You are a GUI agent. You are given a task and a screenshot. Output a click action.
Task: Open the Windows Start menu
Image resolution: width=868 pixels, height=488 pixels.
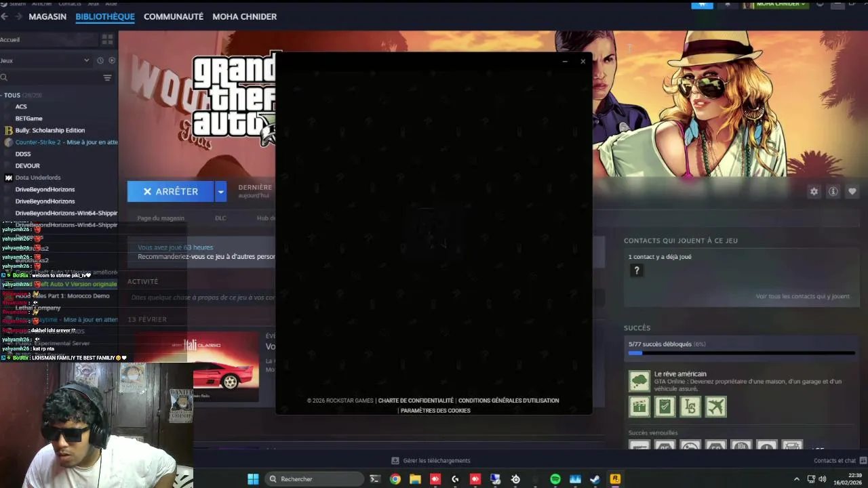(253, 479)
